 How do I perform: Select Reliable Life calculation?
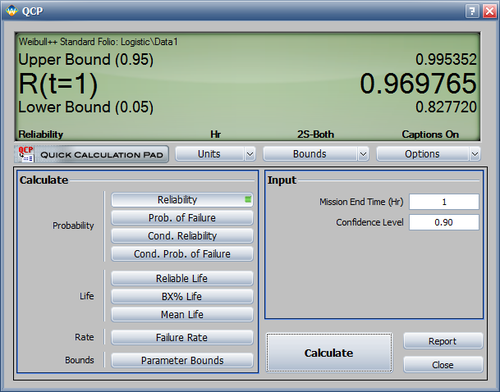point(182,278)
